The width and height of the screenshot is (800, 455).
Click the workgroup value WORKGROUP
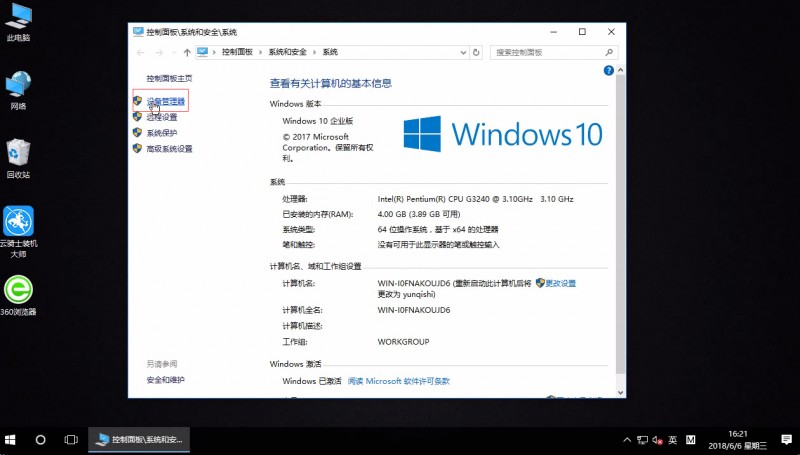(x=404, y=342)
